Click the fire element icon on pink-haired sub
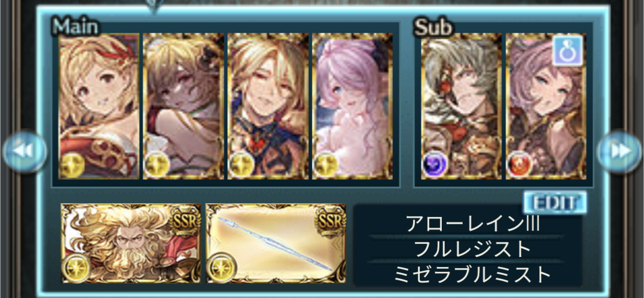 click(x=519, y=164)
